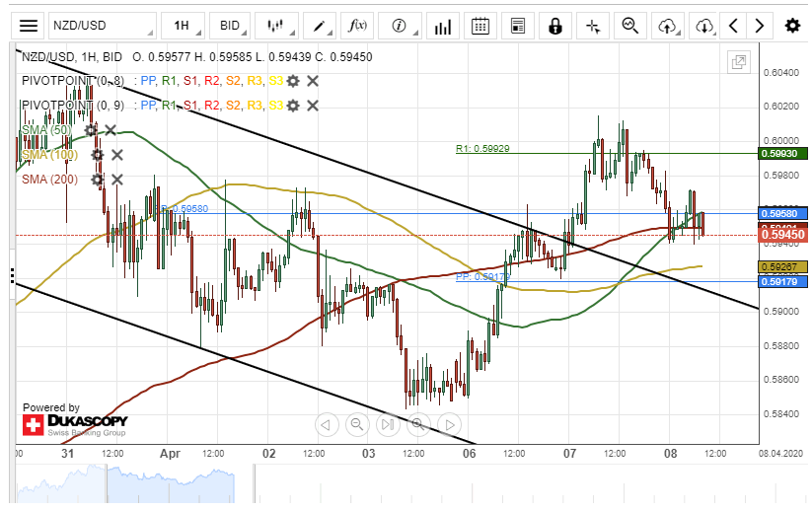Activate the crosshair cursor tool
The width and height of the screenshot is (812, 510).
click(593, 26)
